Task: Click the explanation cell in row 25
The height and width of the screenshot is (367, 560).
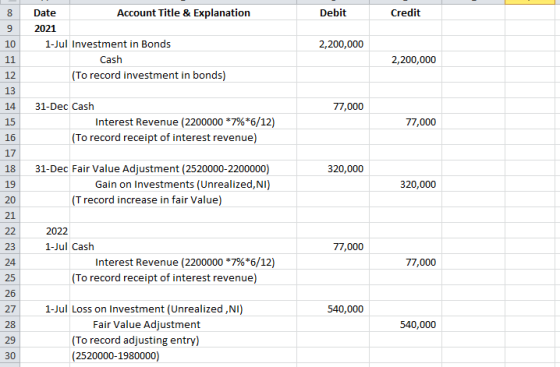Action: tap(183, 278)
